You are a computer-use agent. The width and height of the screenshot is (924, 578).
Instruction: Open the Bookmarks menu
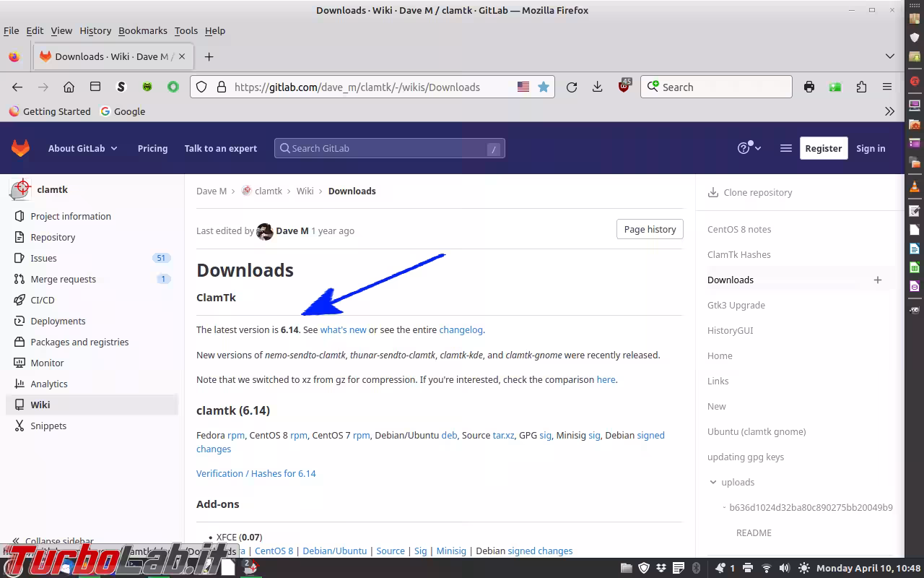coord(142,30)
